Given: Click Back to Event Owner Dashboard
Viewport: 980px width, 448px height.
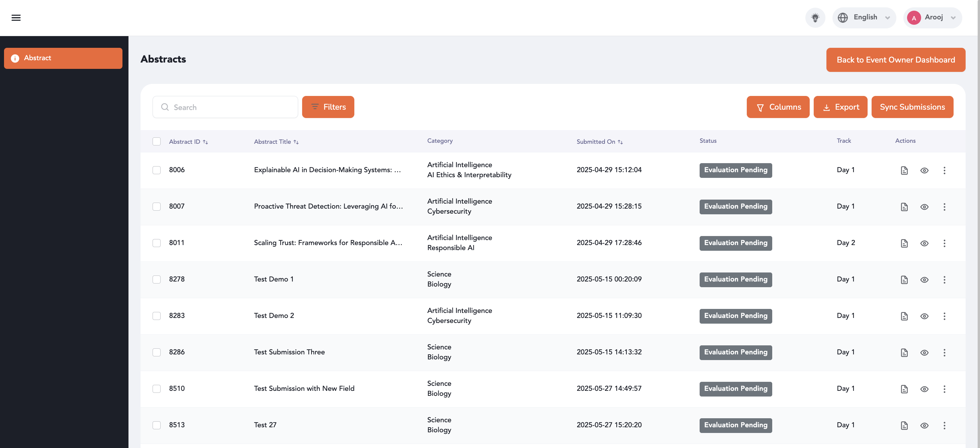Looking at the screenshot, I should (896, 60).
